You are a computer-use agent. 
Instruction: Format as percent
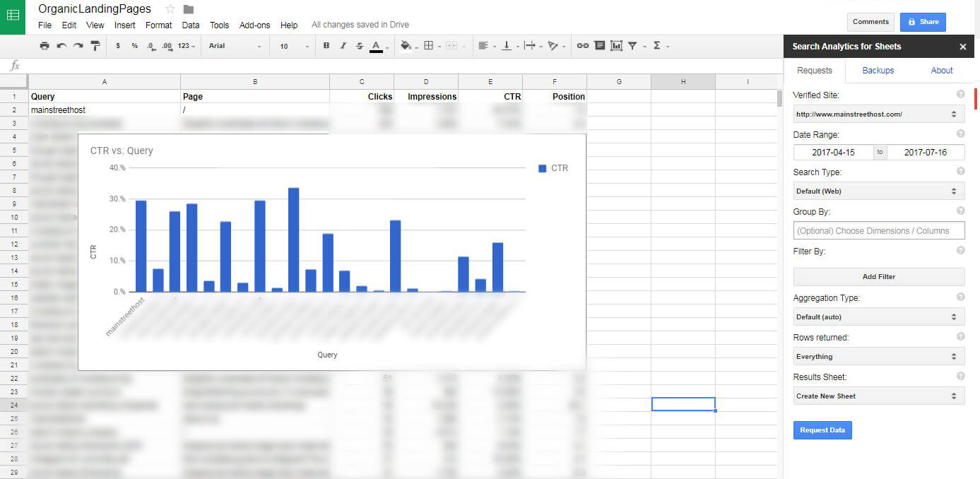pyautogui.click(x=134, y=46)
